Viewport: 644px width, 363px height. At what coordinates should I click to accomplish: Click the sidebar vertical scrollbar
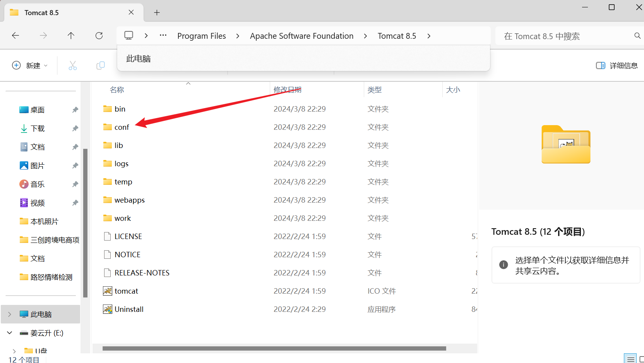pyautogui.click(x=85, y=223)
